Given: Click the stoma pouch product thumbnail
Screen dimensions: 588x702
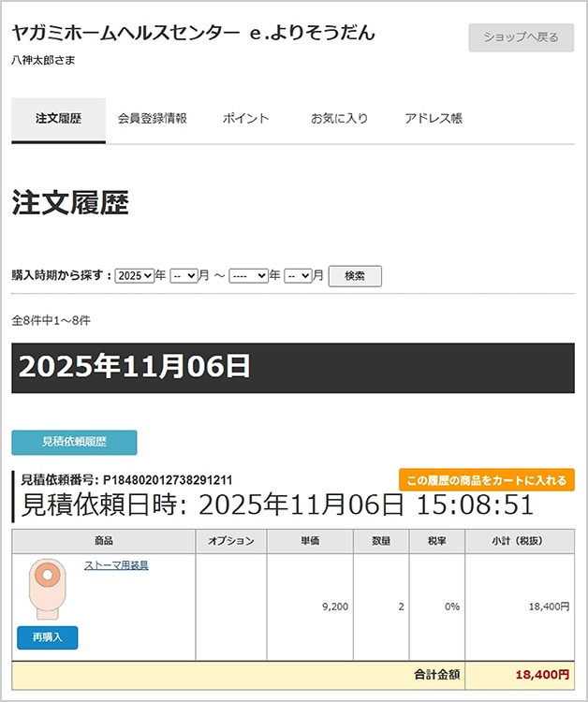Looking at the screenshot, I should pos(48,589).
